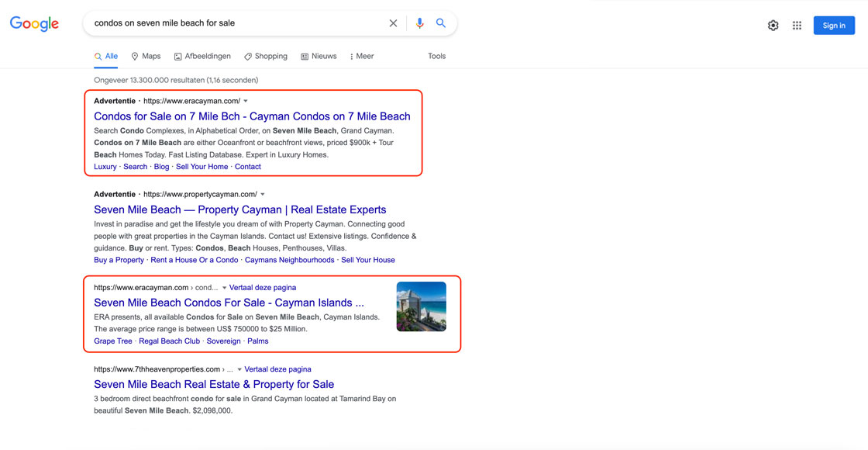Open Caymans Neighbourhoods sitelink
Viewport: 868px width, 450px height.
click(290, 261)
